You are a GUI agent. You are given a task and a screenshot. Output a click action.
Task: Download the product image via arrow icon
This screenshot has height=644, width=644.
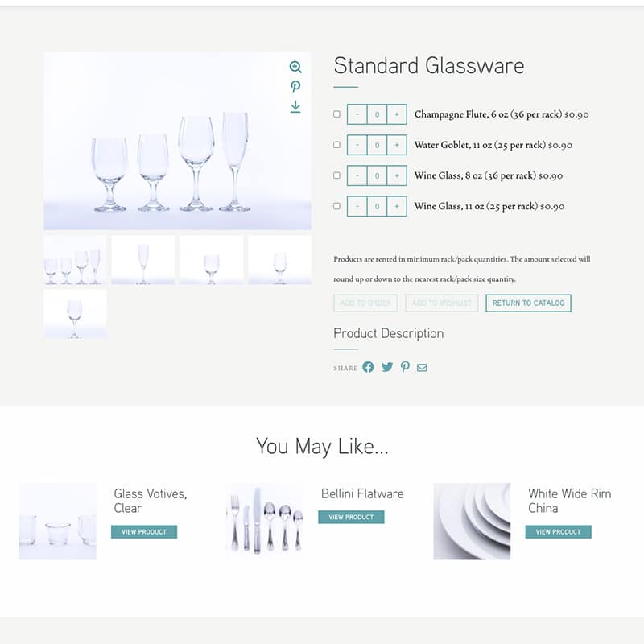click(x=295, y=106)
